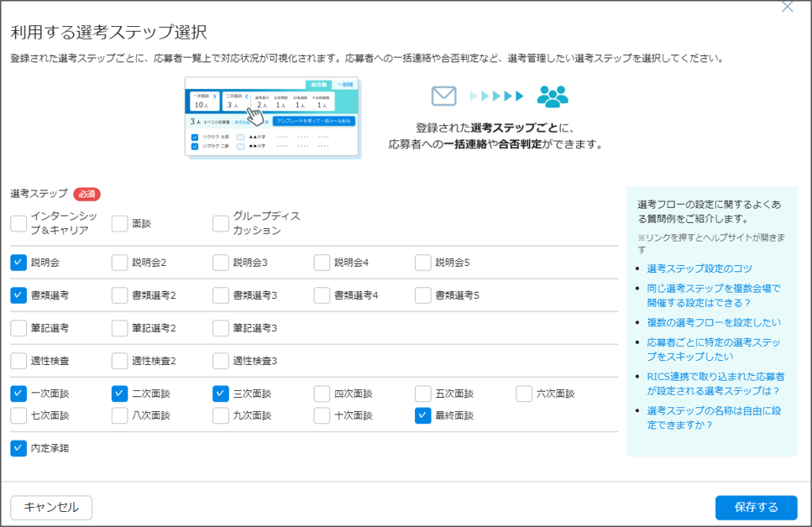The image size is (812, 527).
Task: Click the red 必須 badge
Action: [x=86, y=194]
